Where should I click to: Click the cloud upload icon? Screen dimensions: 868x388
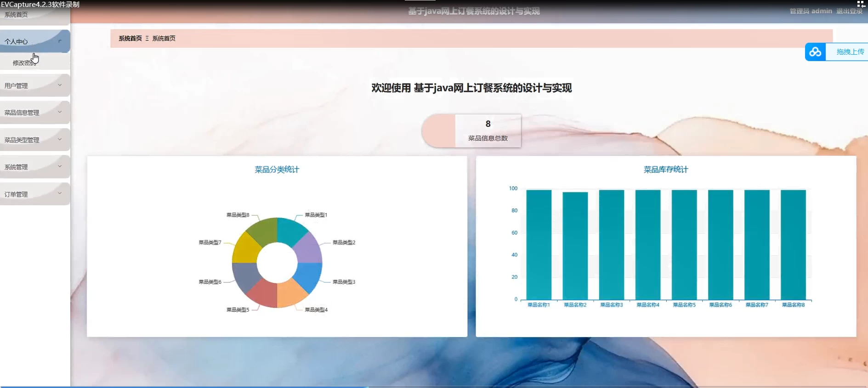click(x=815, y=52)
